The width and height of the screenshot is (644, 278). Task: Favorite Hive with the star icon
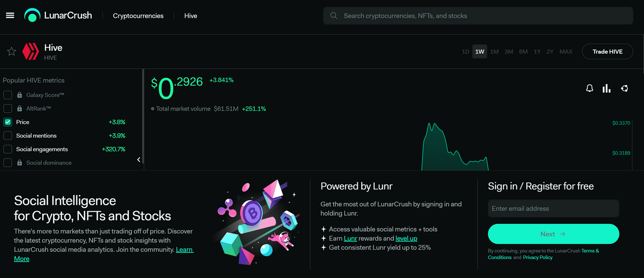pos(12,51)
